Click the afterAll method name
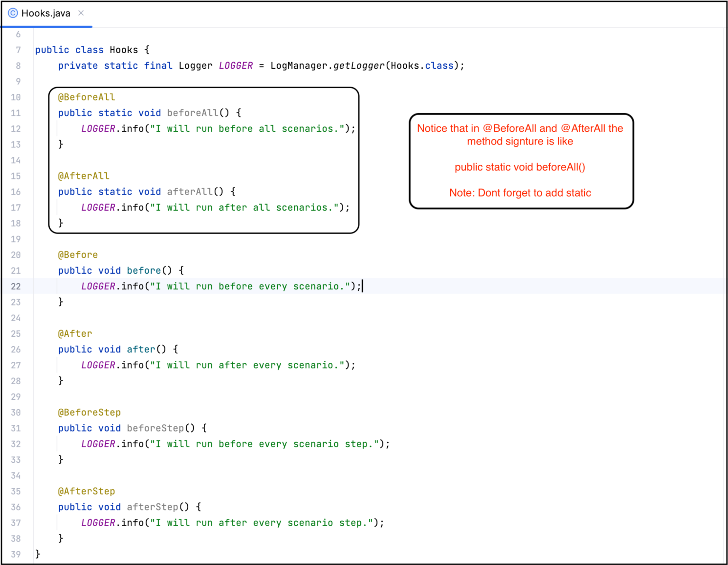 coord(190,192)
